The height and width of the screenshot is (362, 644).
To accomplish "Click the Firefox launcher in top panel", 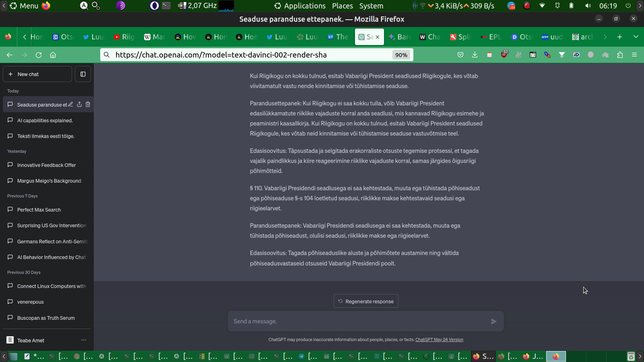I will click(x=46, y=6).
